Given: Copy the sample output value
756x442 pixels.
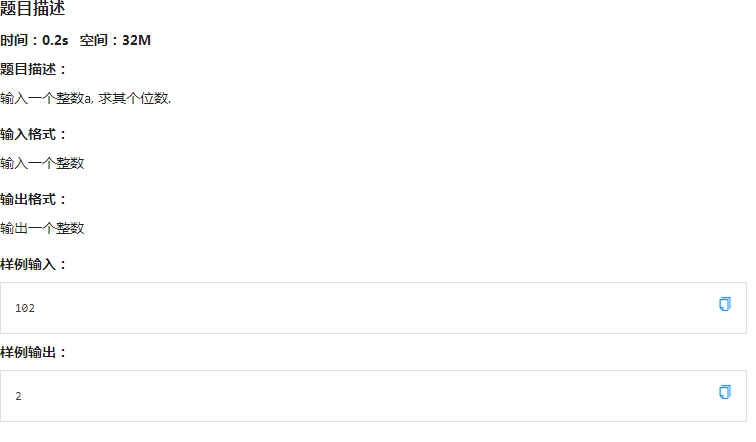Looking at the screenshot, I should point(725,392).
